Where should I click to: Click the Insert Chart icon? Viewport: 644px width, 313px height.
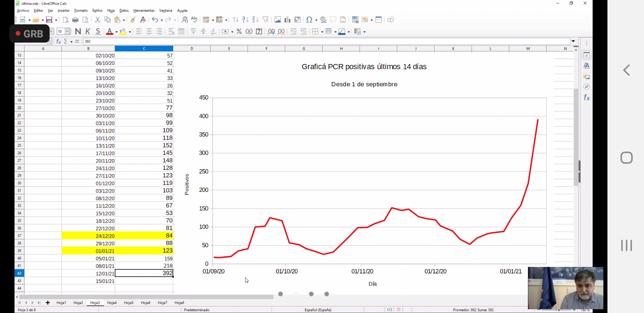(x=287, y=20)
